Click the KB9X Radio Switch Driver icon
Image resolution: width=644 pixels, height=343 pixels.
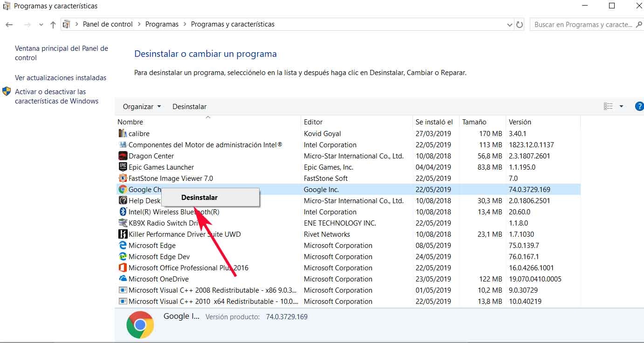coord(123,223)
